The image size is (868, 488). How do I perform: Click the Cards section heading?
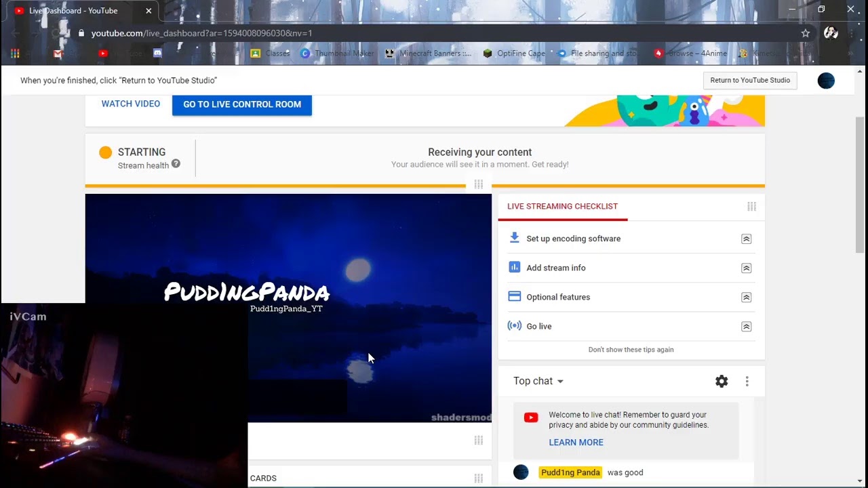[263, 479]
